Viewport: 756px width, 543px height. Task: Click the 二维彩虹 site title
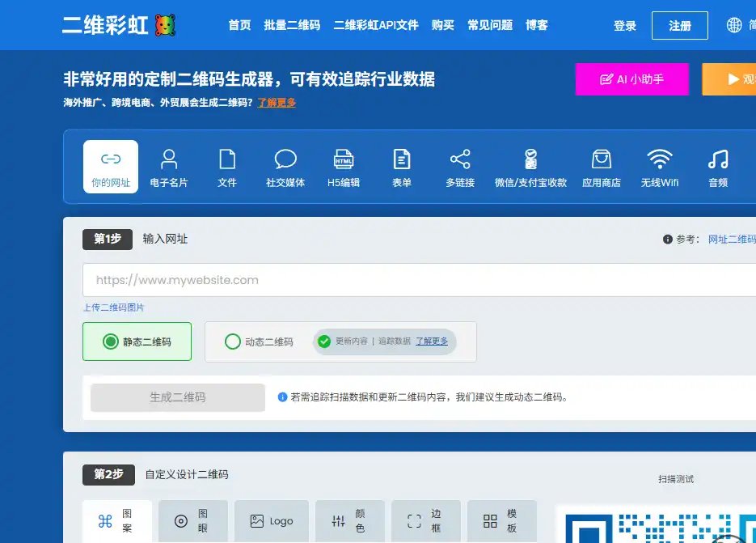click(x=105, y=25)
